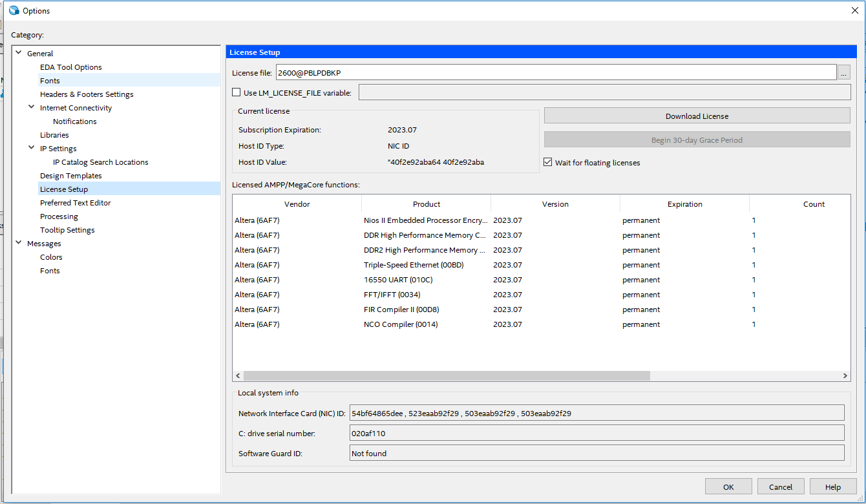Browse for license file with ellipsis button
This screenshot has height=504, width=866.
point(843,72)
